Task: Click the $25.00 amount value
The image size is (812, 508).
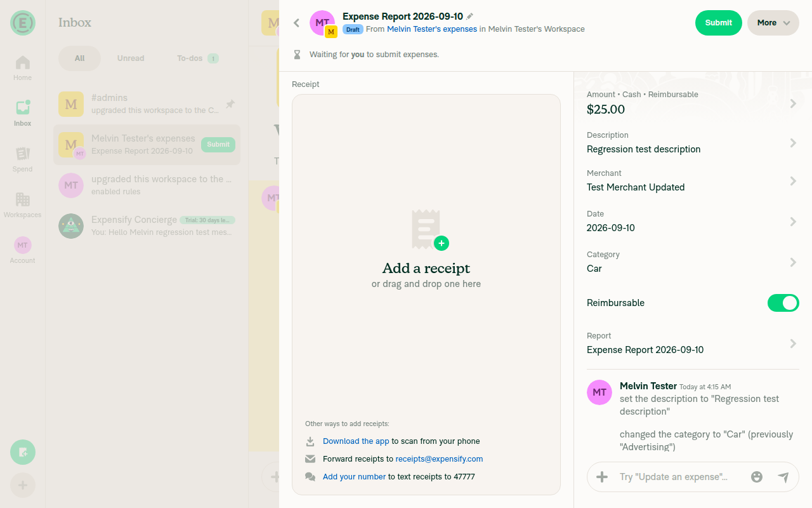Action: tap(606, 109)
